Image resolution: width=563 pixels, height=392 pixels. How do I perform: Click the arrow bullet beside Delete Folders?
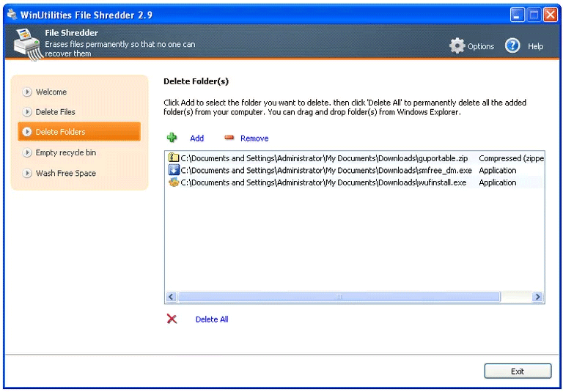click(x=27, y=132)
